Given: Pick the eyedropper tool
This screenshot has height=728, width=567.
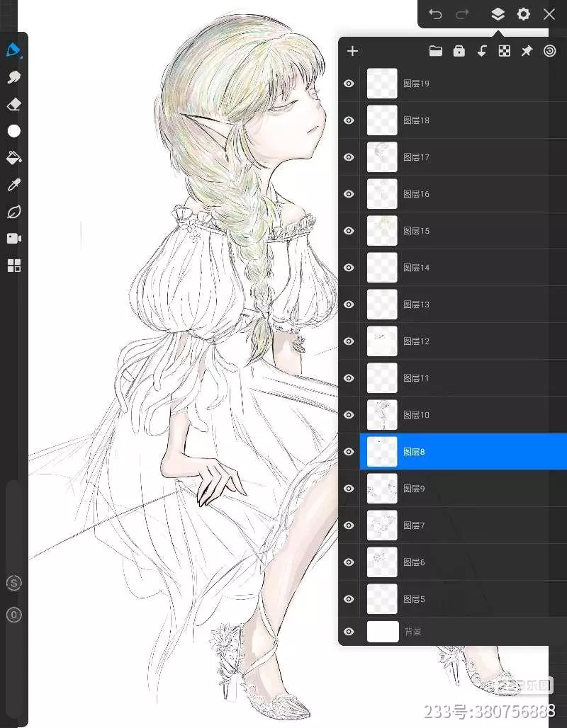Looking at the screenshot, I should point(13,185).
